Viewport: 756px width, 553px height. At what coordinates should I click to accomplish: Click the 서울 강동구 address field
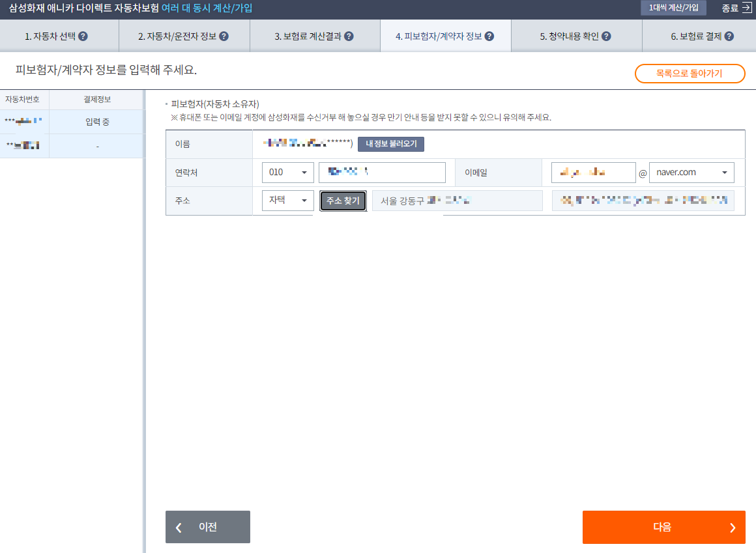(457, 201)
